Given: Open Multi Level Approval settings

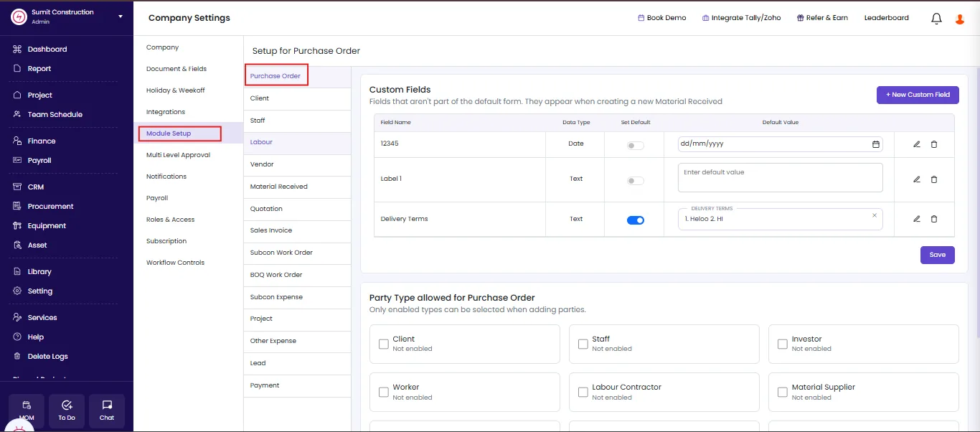Looking at the screenshot, I should (x=178, y=155).
